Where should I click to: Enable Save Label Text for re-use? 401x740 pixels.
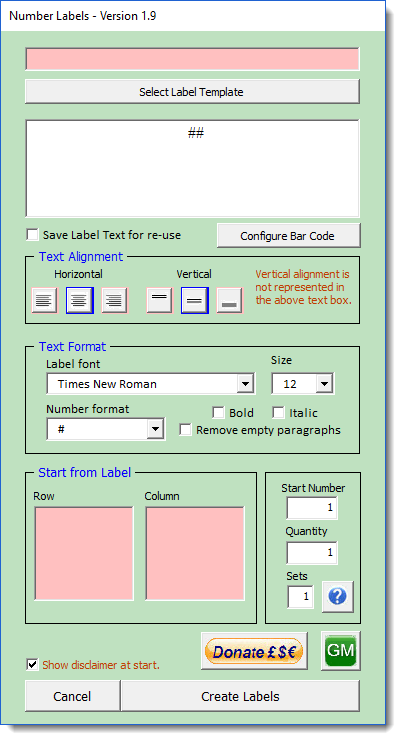tap(32, 235)
